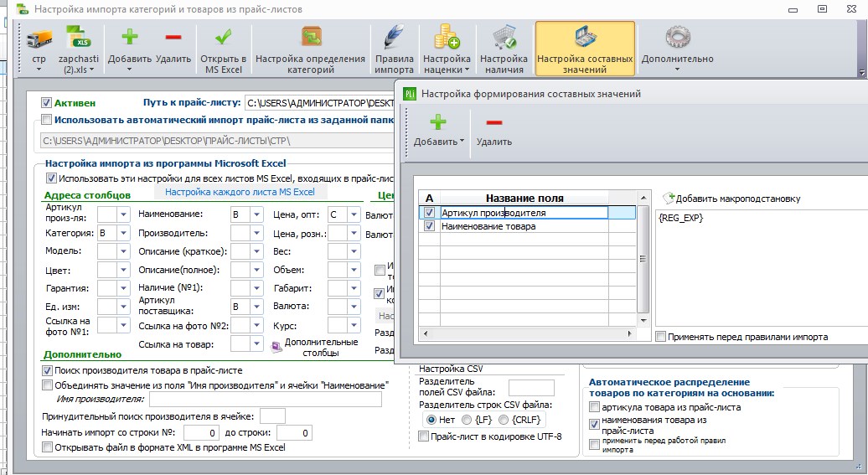Open 'Дополнительно' gear icon
Image resolution: width=868 pixels, height=475 pixels.
pyautogui.click(x=677, y=38)
